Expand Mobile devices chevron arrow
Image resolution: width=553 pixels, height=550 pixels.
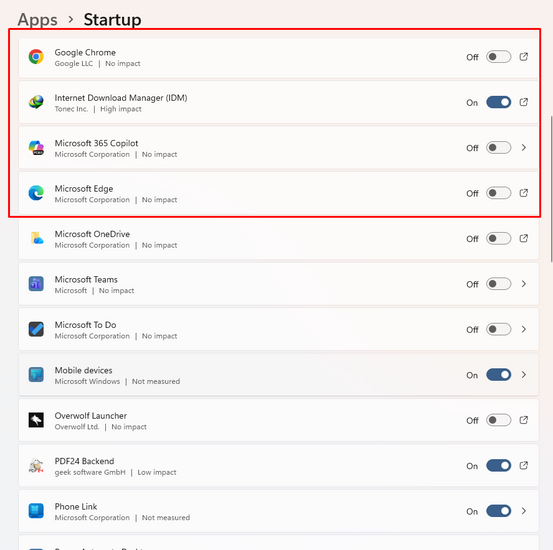click(x=524, y=375)
